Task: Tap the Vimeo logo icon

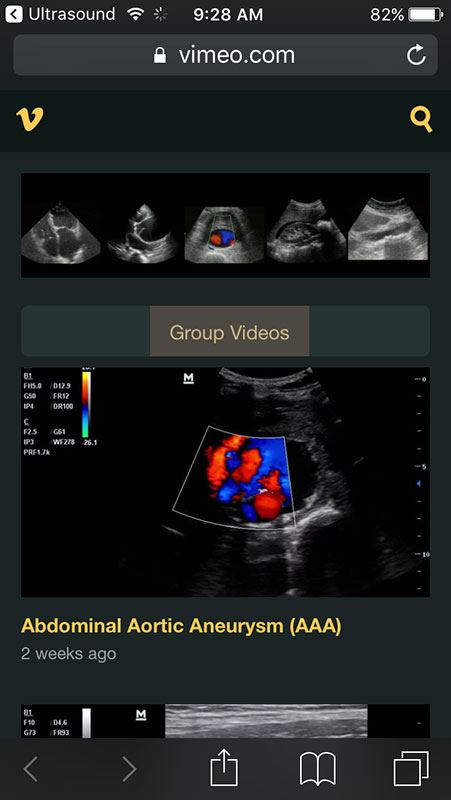Action: 30,119
